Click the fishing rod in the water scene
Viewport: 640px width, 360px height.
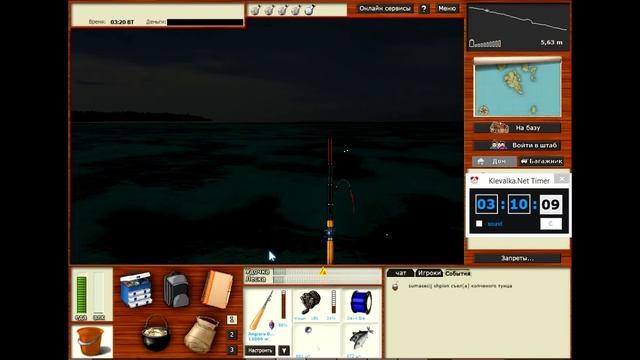point(330,201)
